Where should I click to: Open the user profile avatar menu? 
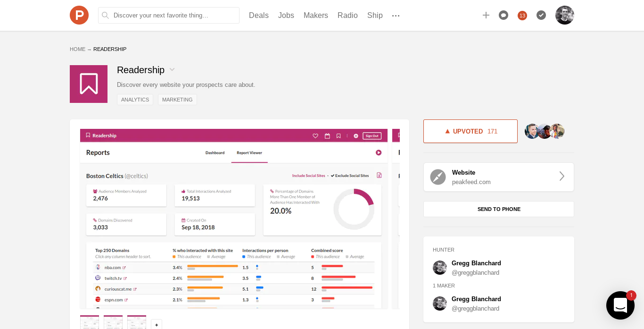(565, 15)
